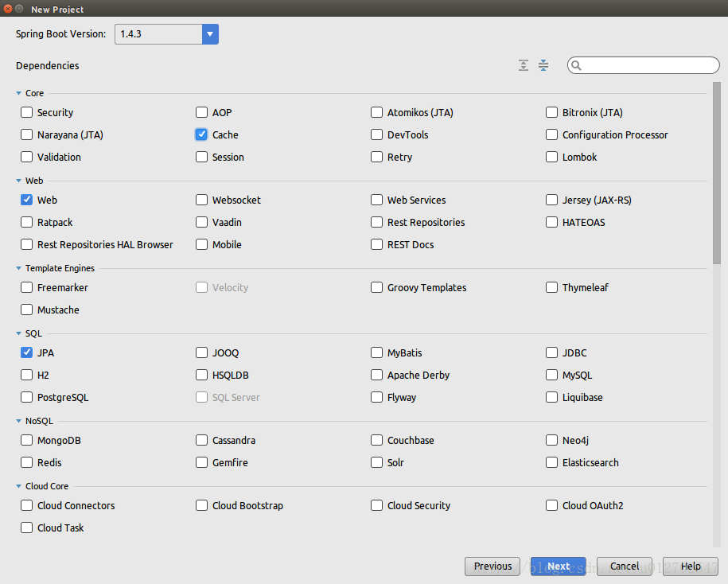Go back with the Previous button
Screen dimensions: 728x584
pyautogui.click(x=492, y=566)
